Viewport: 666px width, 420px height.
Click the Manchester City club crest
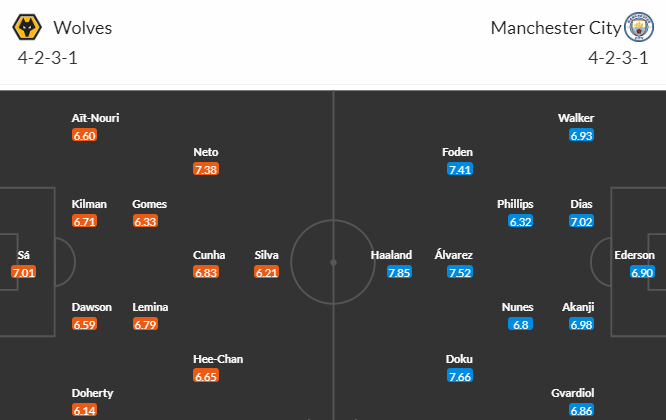[x=639, y=27]
